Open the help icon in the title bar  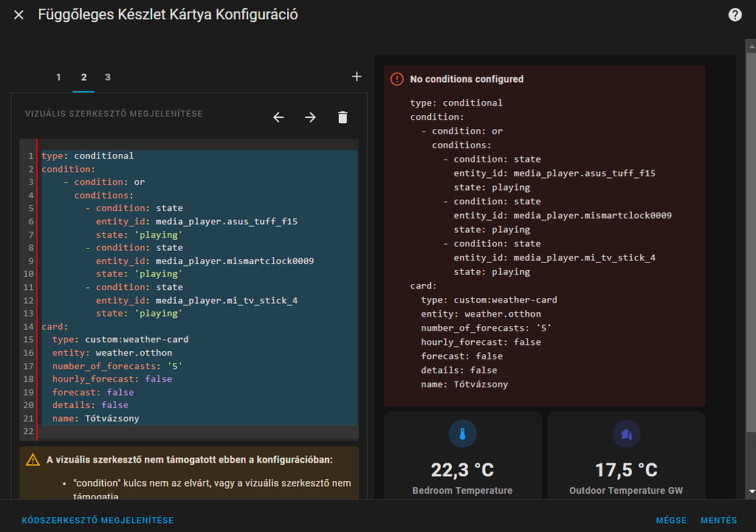click(x=735, y=14)
